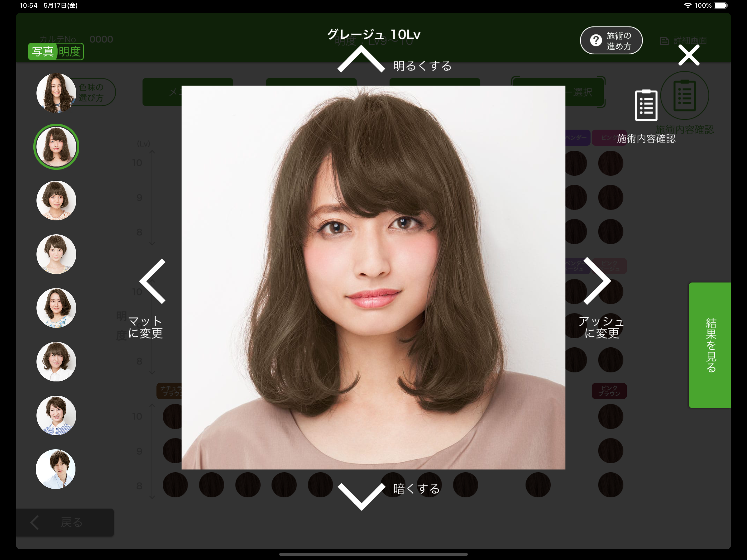Viewport: 747px width, 560px height.
Task: Select the sixth model in white shirt
Action: pos(56,362)
